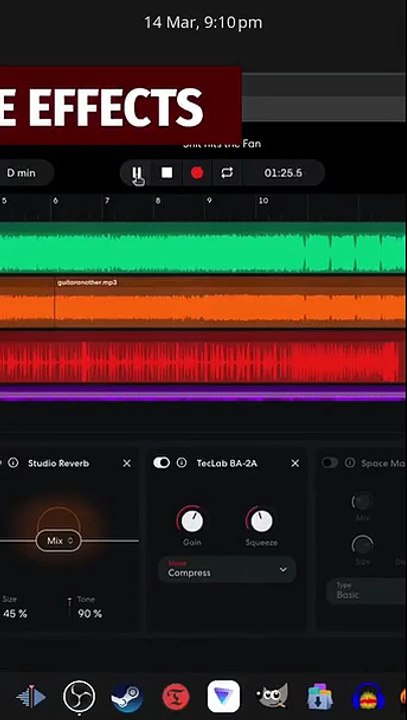Open info for Studio Reverb effect
The width and height of the screenshot is (407, 720).
(x=13, y=463)
